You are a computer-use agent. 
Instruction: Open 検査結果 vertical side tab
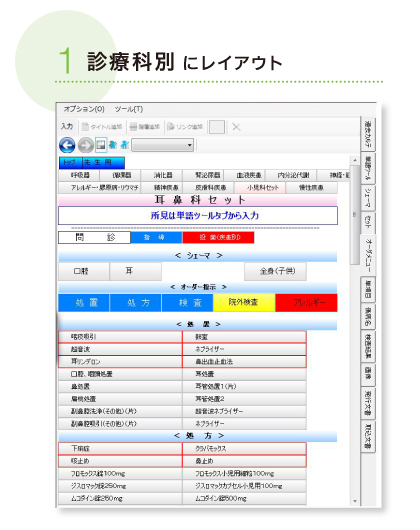tap(368, 347)
